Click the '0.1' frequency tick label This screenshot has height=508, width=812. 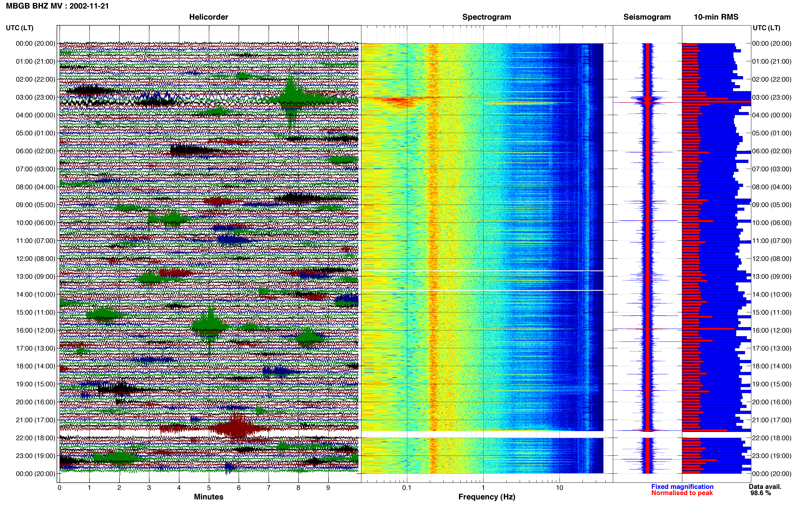pyautogui.click(x=407, y=488)
